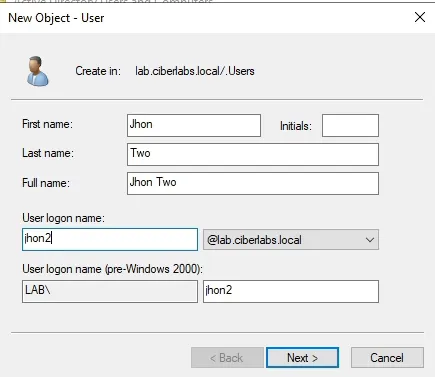The height and width of the screenshot is (377, 435).
Task: Click the First name field containing Jhon
Action: [x=194, y=125]
